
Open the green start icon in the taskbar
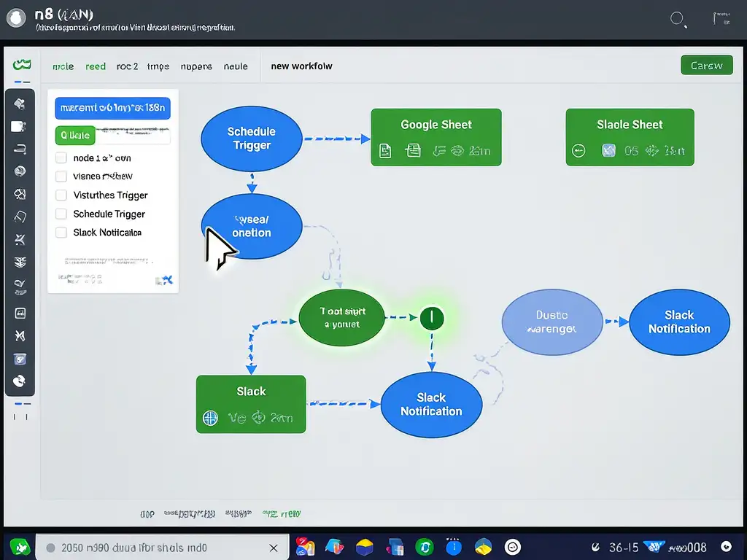pyautogui.click(x=20, y=547)
